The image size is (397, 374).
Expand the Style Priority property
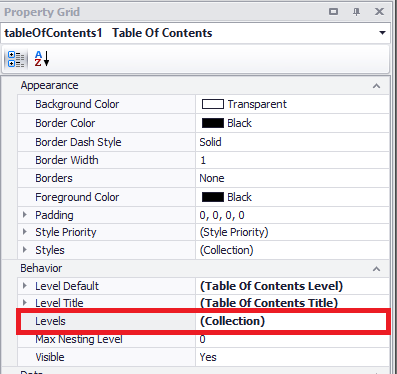tap(25, 232)
